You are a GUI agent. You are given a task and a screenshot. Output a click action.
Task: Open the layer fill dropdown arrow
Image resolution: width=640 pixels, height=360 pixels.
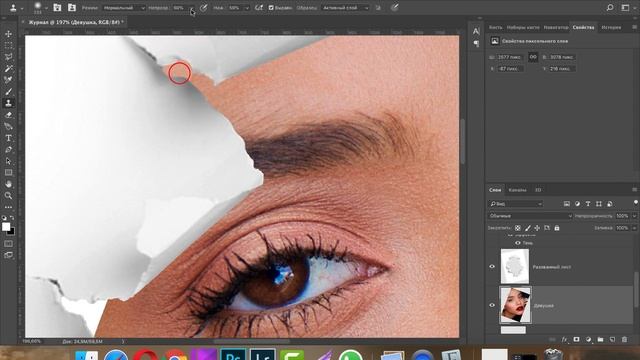(634, 228)
